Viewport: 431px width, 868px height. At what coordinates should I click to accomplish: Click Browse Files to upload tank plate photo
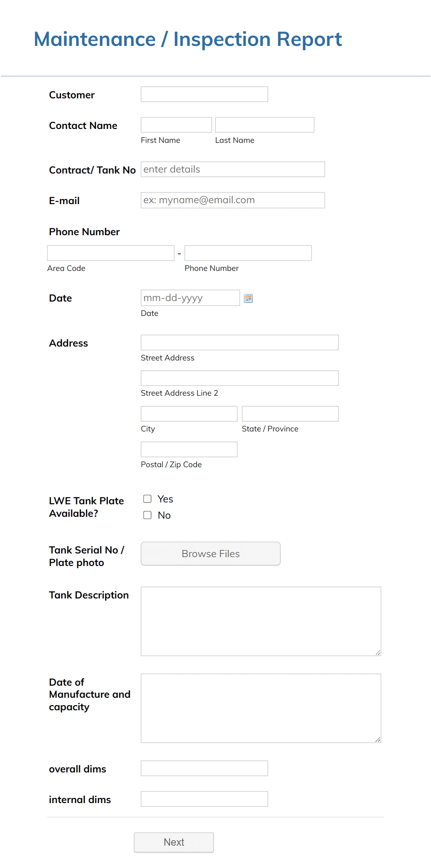click(210, 553)
